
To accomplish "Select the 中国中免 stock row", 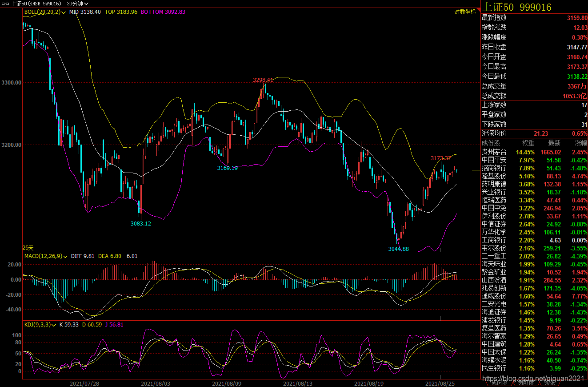I will [535, 208].
